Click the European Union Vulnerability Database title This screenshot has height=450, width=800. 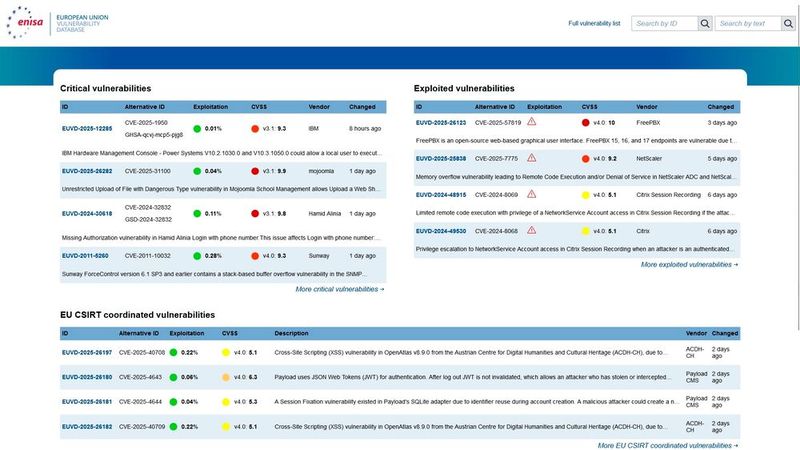coord(82,23)
